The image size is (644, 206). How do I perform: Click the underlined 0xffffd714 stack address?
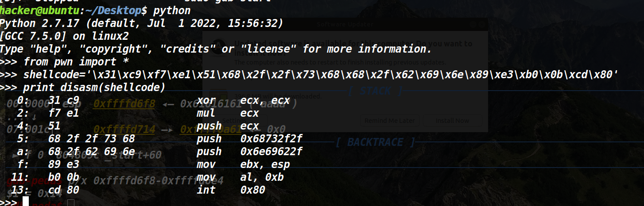pos(124,130)
